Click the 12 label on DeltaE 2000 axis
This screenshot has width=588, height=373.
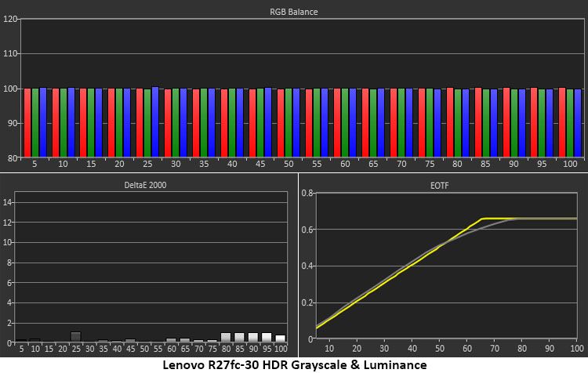[x=8, y=223]
